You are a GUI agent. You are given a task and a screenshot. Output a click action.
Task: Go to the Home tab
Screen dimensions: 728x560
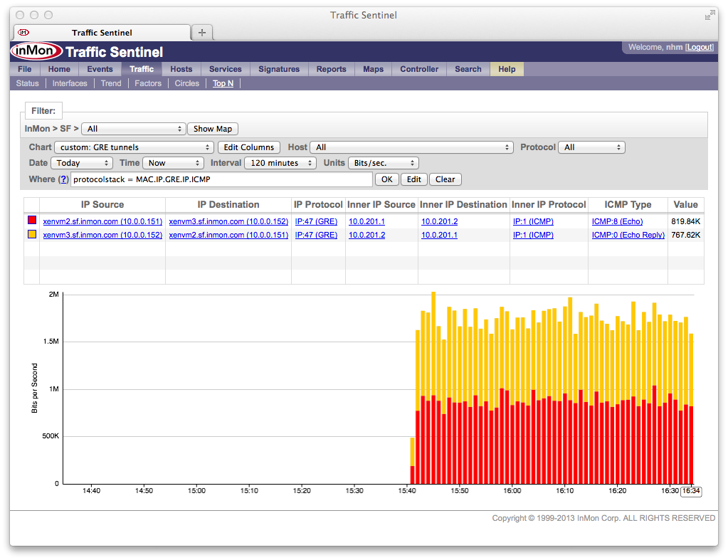[60, 69]
